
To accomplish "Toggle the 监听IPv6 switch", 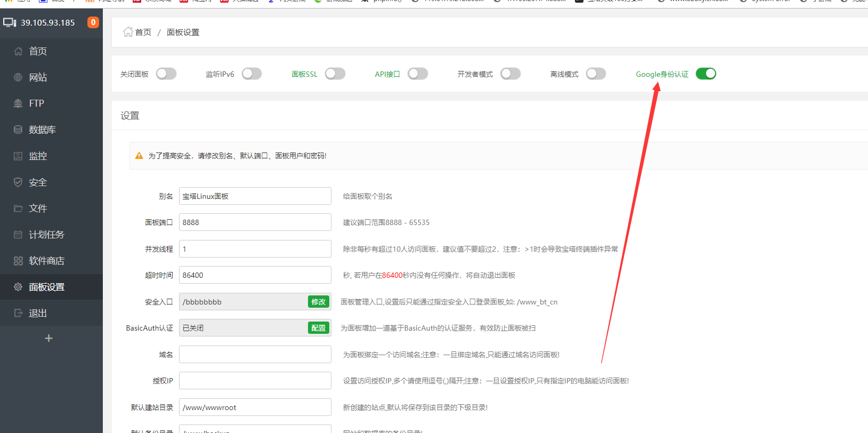I will click(x=252, y=74).
